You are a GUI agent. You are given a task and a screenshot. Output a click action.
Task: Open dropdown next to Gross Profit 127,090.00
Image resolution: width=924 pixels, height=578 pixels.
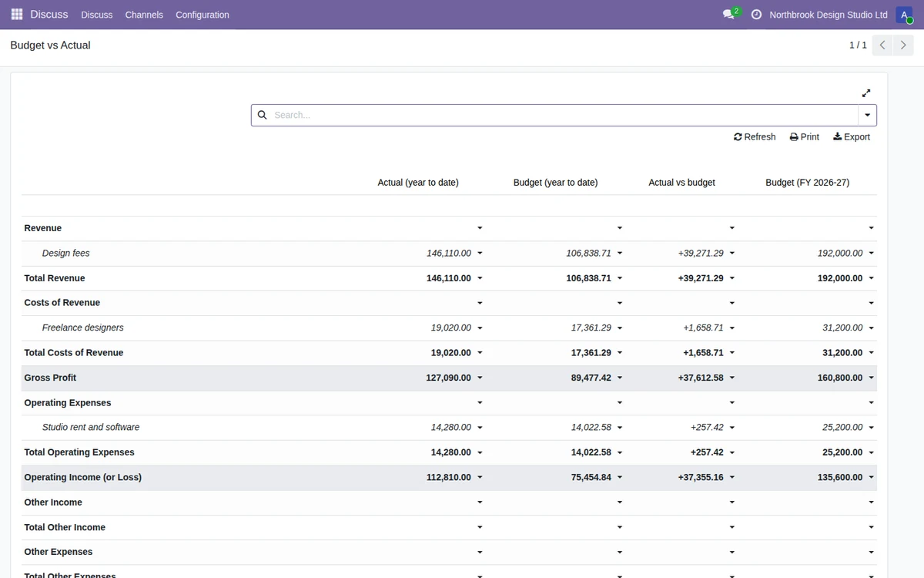(x=480, y=378)
